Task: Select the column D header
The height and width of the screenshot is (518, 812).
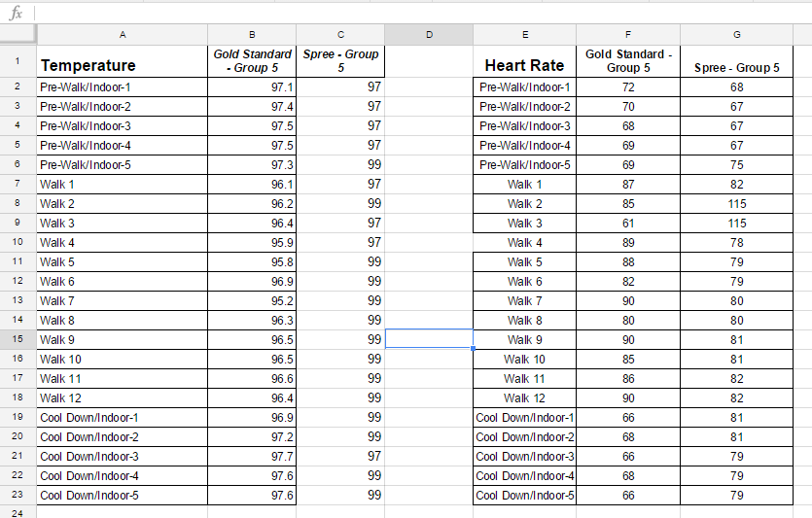Action: click(x=429, y=35)
